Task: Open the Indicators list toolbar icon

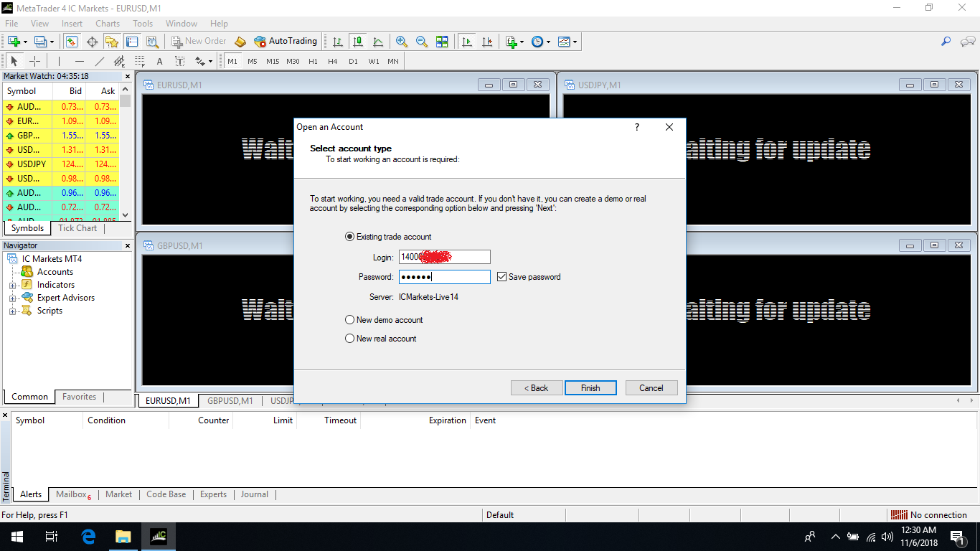Action: point(512,42)
